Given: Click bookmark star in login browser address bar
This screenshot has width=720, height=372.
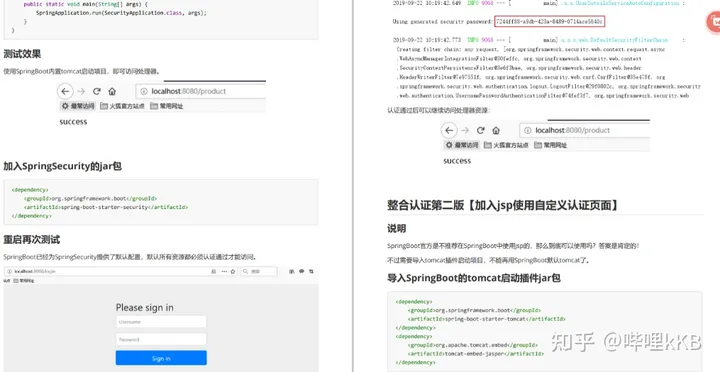Looking at the screenshot, I should pos(233,271).
